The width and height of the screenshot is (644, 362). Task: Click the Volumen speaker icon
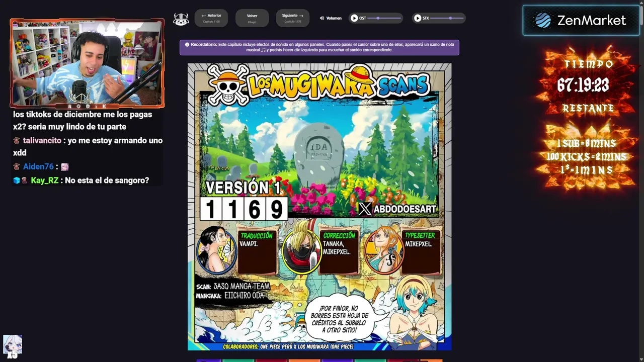pyautogui.click(x=322, y=18)
